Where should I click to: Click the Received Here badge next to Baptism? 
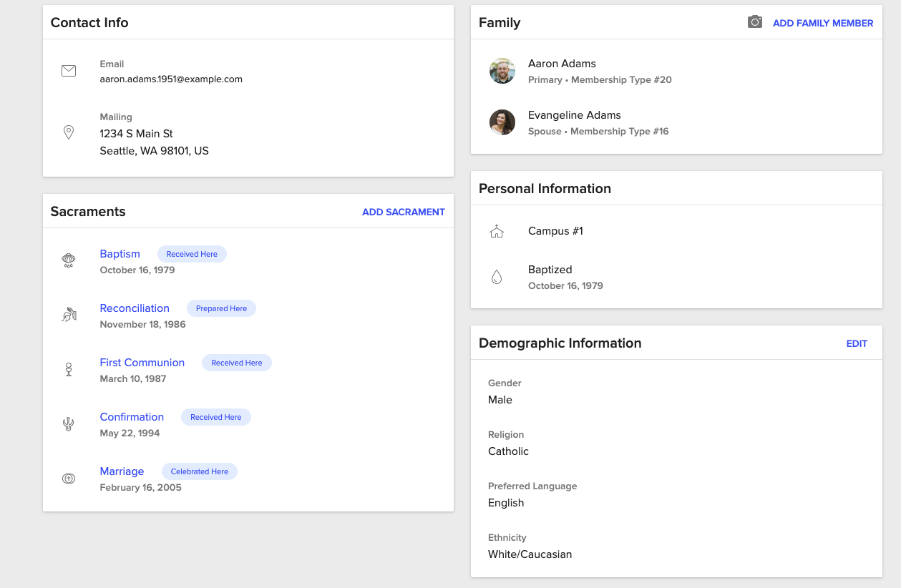click(192, 253)
